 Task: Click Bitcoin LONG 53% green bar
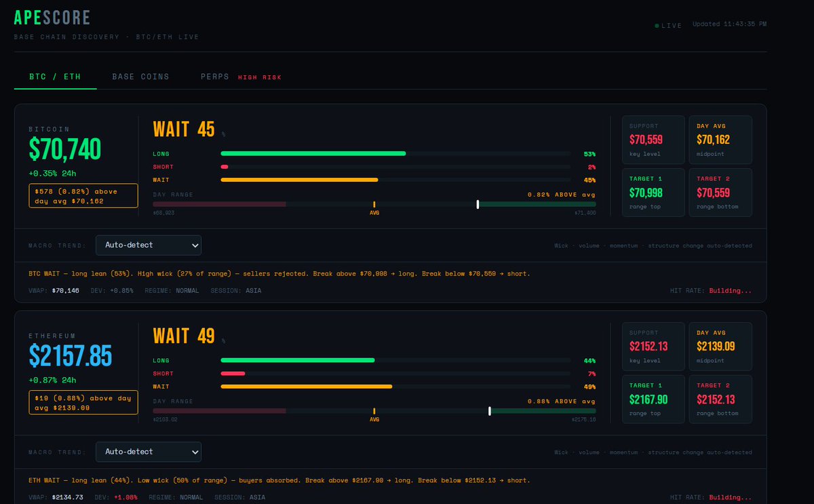tap(313, 153)
